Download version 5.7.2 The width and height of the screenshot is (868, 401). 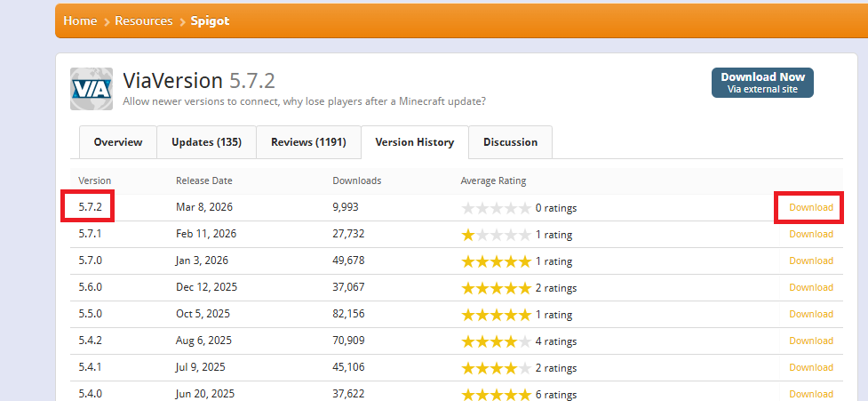810,208
